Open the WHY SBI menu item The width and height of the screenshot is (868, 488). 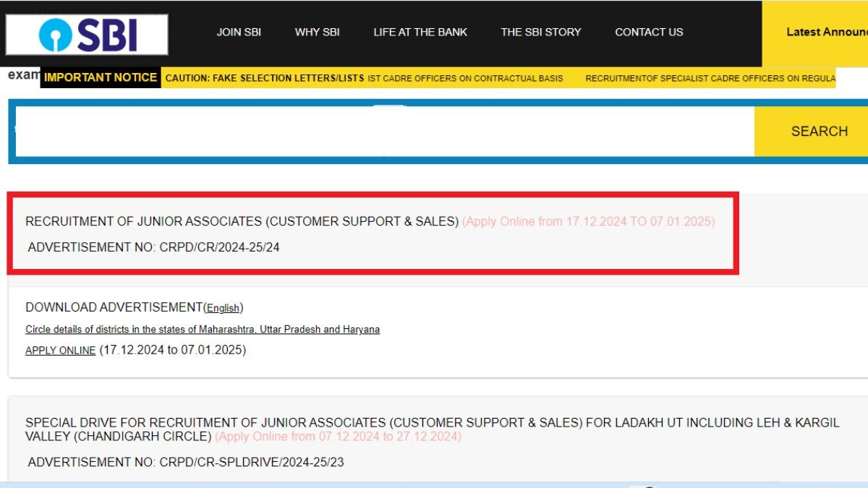(x=317, y=32)
